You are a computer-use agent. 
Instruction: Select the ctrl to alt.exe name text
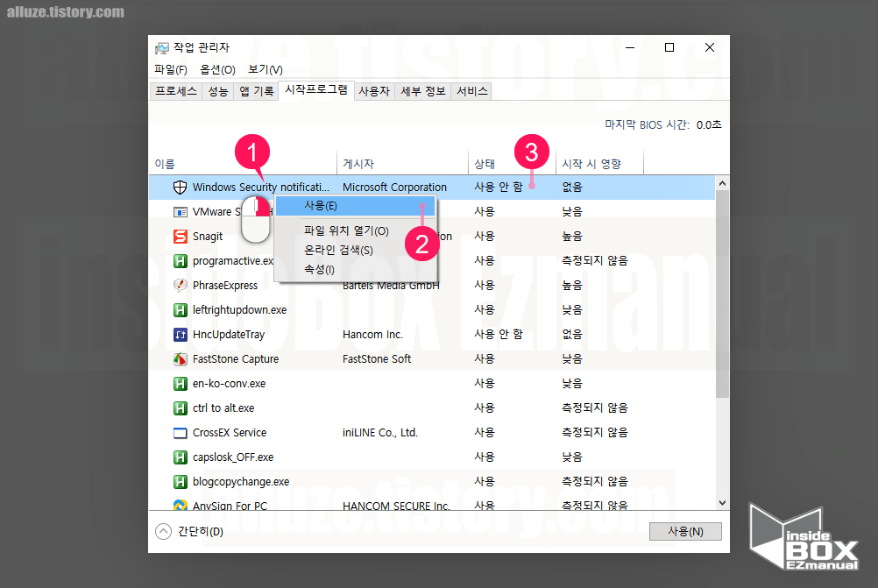point(223,408)
